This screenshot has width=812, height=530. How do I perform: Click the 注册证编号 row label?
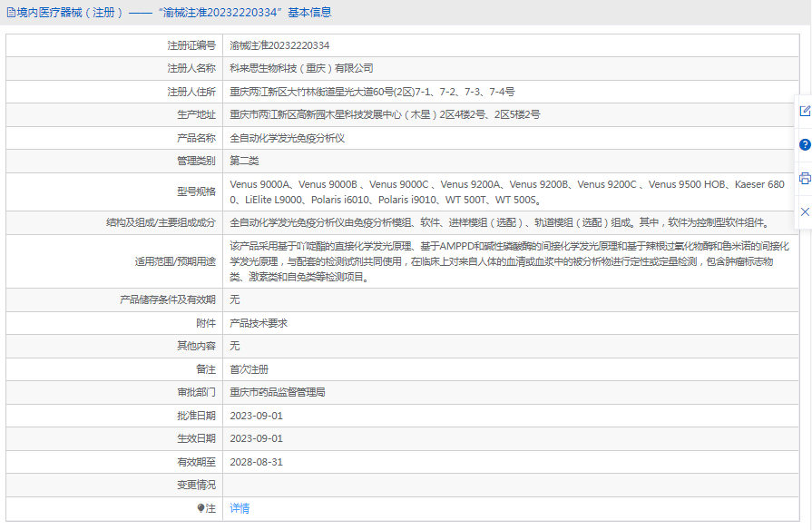(191, 45)
